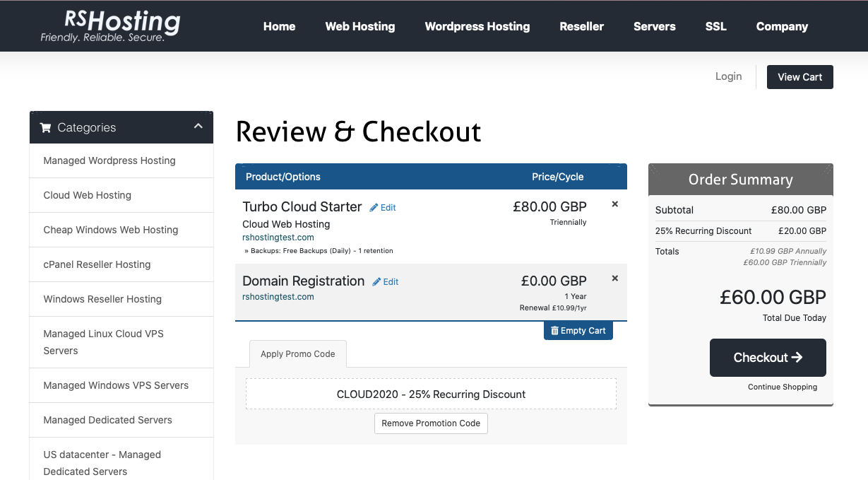Click the Login link
868x480 pixels.
729,76
